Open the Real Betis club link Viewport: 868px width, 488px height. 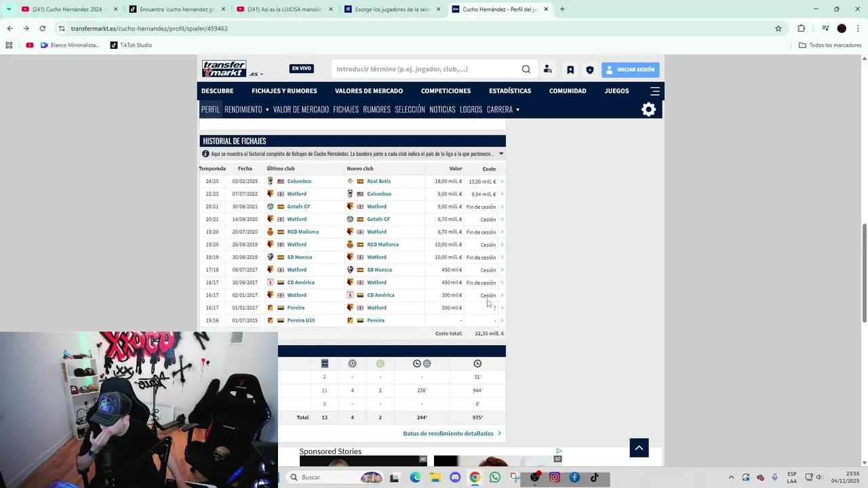(x=378, y=181)
